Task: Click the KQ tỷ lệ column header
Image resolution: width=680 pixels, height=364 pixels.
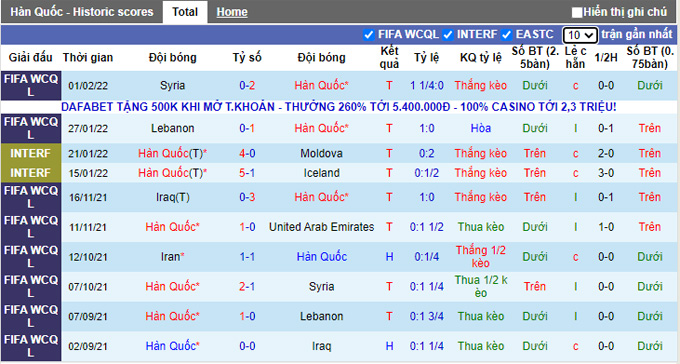Action: (481, 57)
